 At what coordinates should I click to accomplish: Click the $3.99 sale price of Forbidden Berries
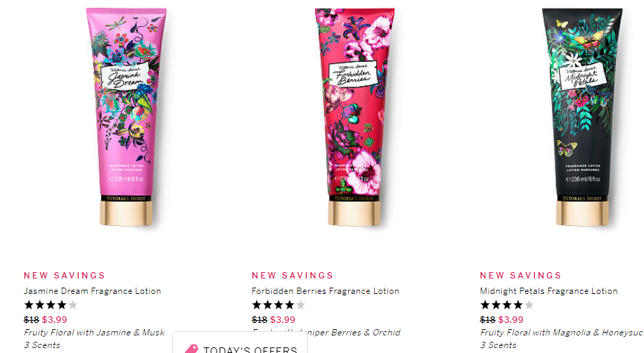click(283, 320)
